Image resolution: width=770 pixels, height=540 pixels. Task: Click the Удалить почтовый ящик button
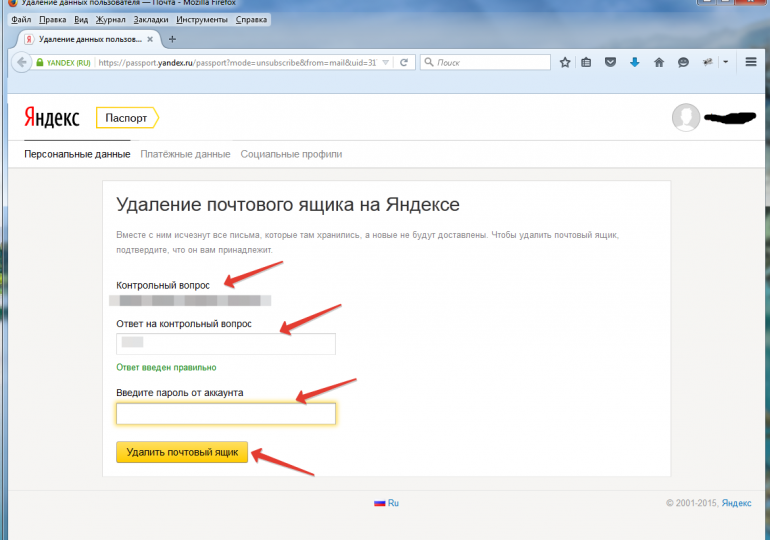(x=182, y=453)
